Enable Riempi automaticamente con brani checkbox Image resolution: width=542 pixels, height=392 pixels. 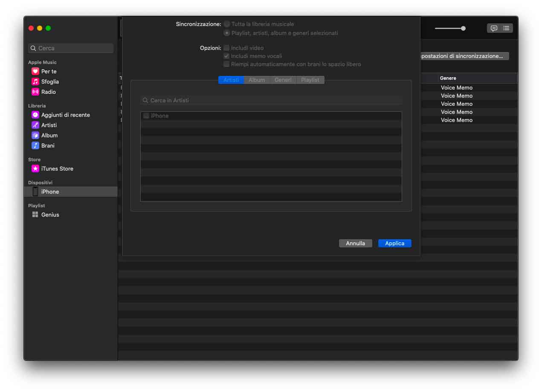pos(226,64)
